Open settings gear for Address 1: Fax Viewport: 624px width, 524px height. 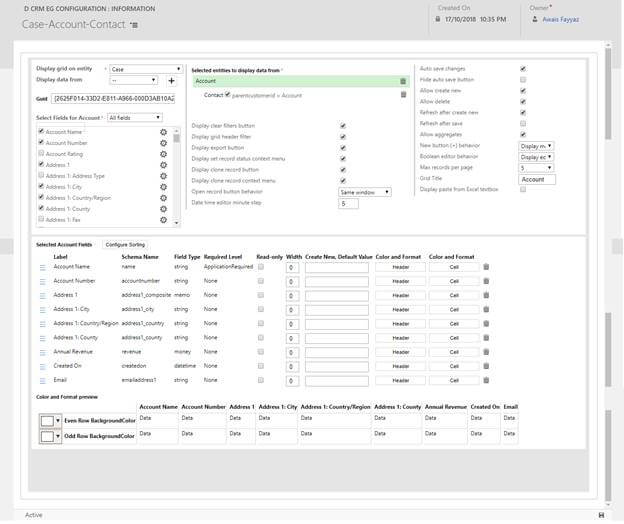click(x=163, y=220)
